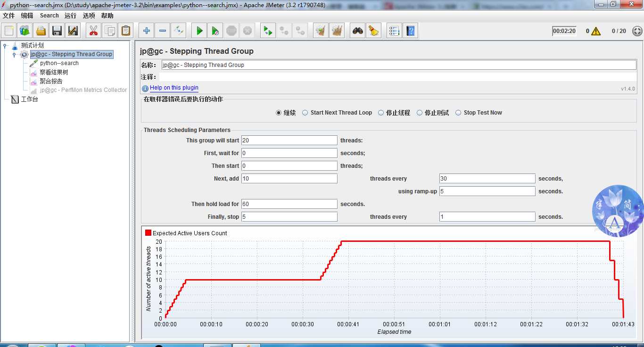
Task: Click the using ramp-up field
Action: (x=487, y=191)
